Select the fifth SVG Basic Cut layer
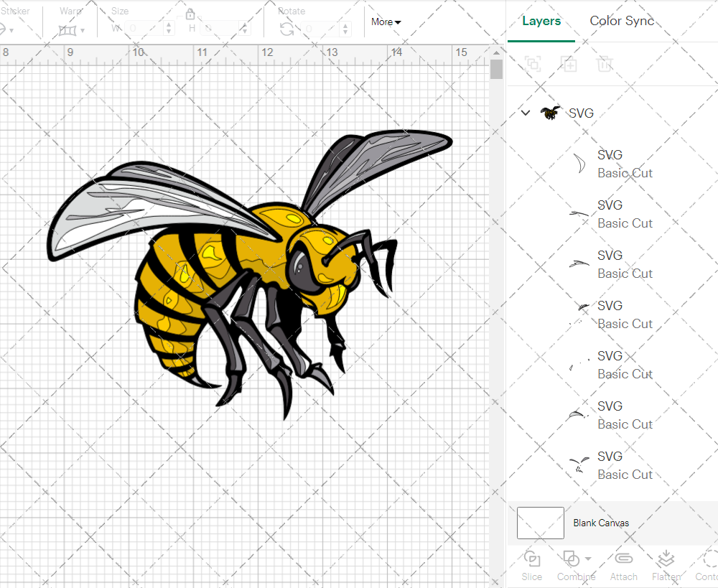Image resolution: width=718 pixels, height=588 pixels. pos(612,365)
